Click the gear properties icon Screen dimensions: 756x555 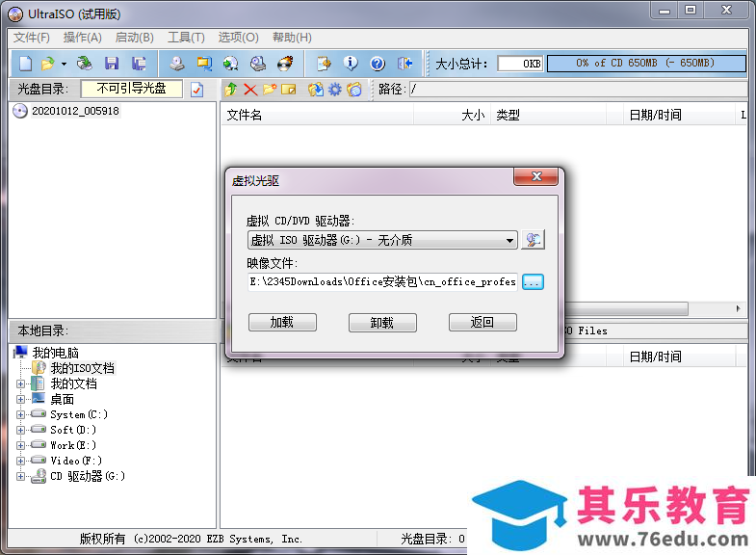(x=334, y=90)
